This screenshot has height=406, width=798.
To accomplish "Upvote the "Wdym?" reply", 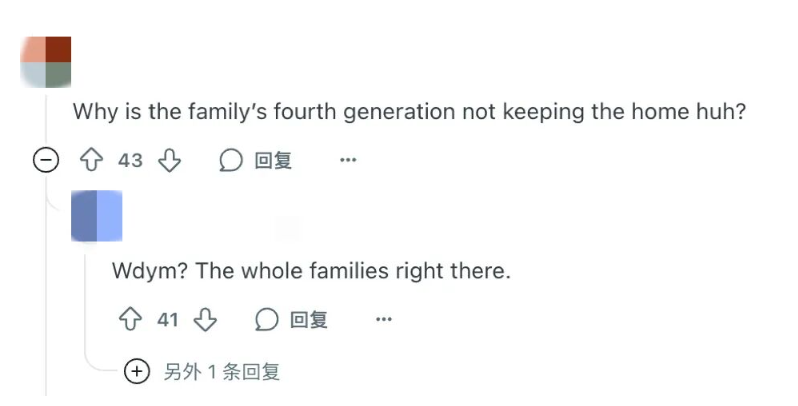I will click(x=131, y=320).
